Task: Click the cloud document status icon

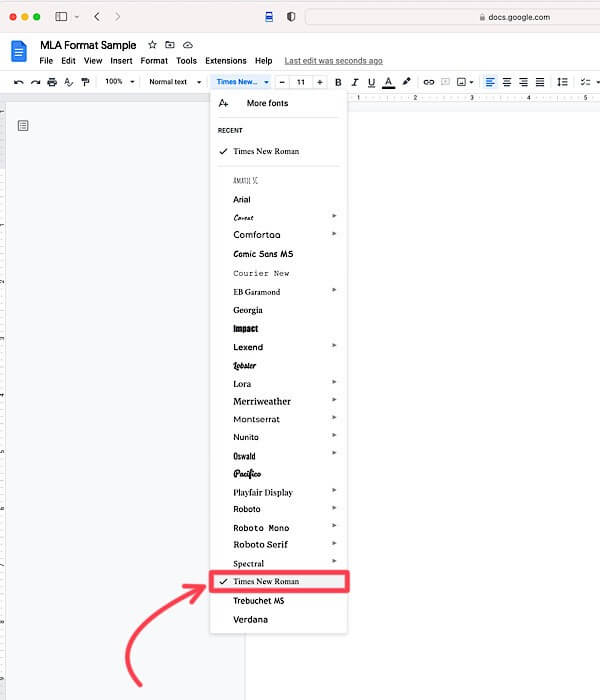Action: point(188,45)
